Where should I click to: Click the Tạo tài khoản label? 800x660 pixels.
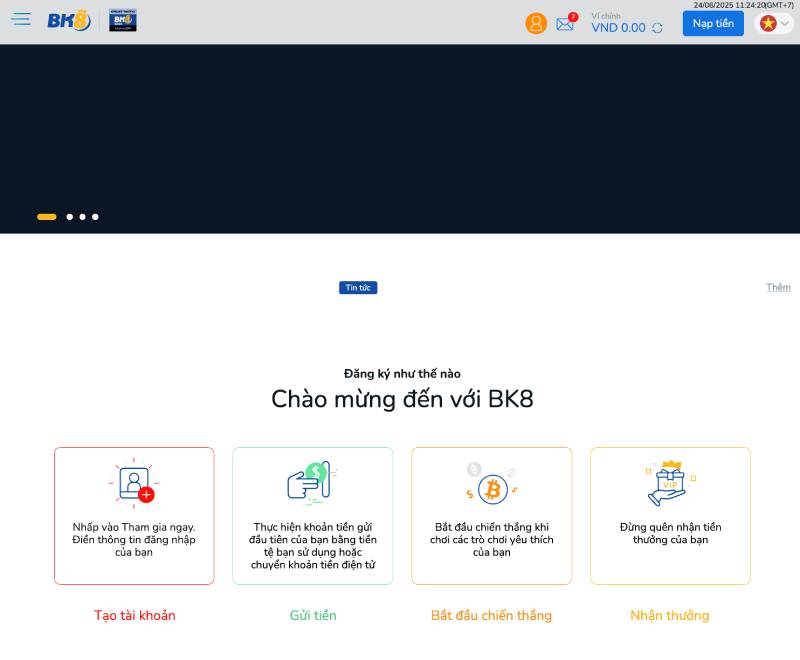[x=134, y=615]
